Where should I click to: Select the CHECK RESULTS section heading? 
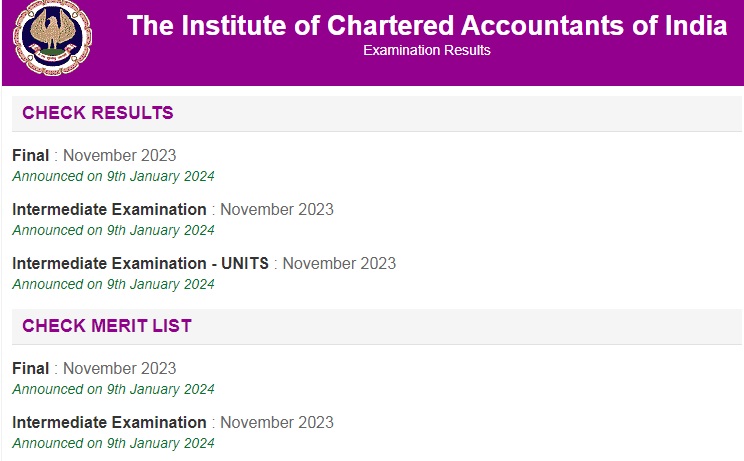[x=98, y=113]
